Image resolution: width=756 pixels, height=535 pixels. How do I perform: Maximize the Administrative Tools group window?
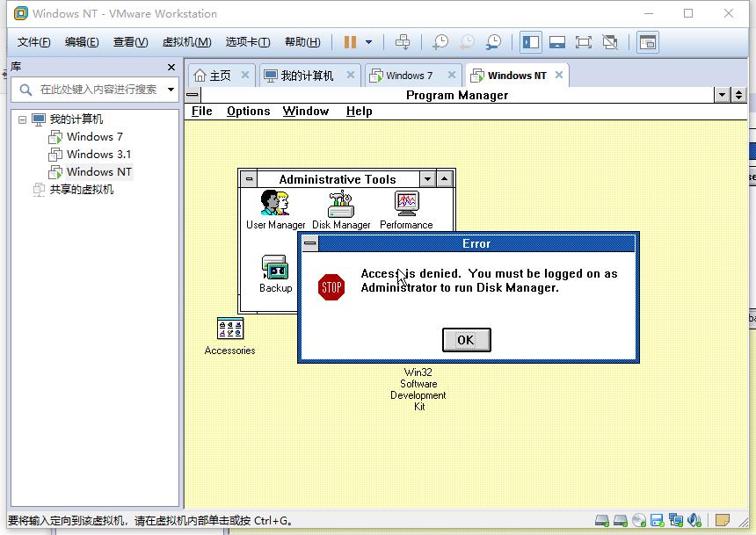click(445, 179)
